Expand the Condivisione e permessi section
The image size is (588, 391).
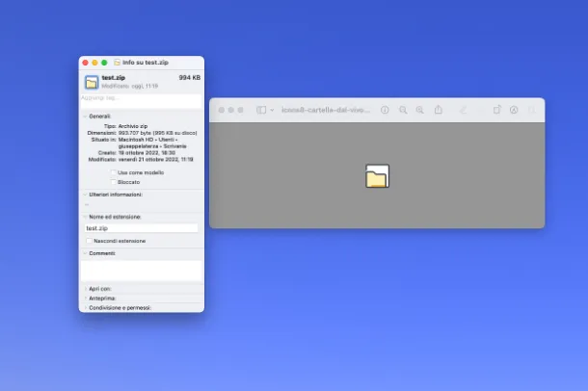[86, 308]
